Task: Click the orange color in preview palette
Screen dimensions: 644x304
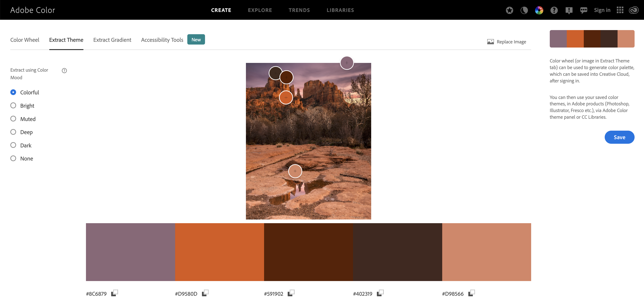Action: 575,39
